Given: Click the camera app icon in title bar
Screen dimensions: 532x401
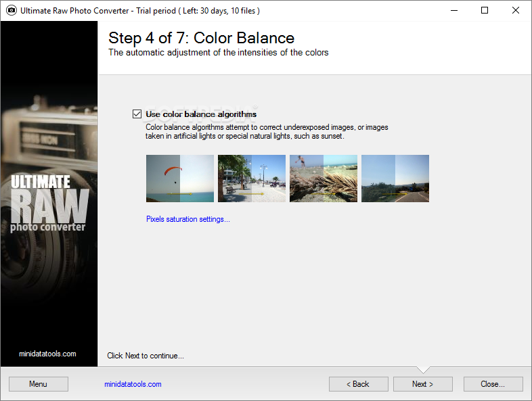Looking at the screenshot, I should 12,11.
